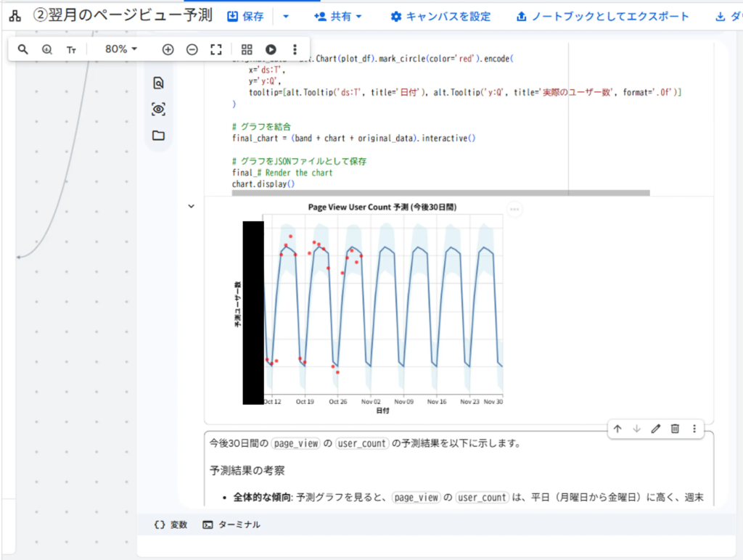The image size is (743, 560).
Task: Toggle text size with the Tт icon
Action: [x=71, y=49]
